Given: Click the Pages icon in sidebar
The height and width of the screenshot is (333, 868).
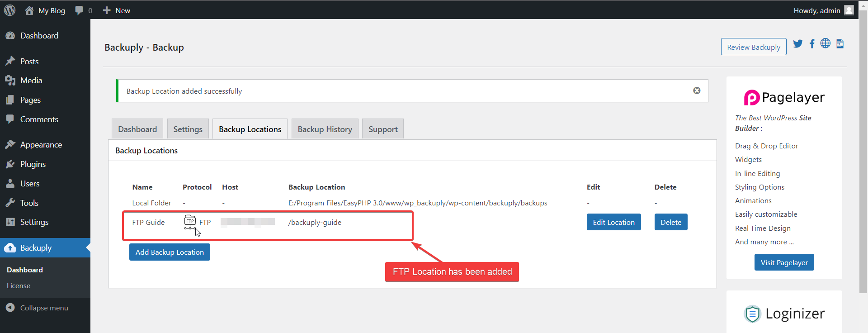Looking at the screenshot, I should click(10, 100).
